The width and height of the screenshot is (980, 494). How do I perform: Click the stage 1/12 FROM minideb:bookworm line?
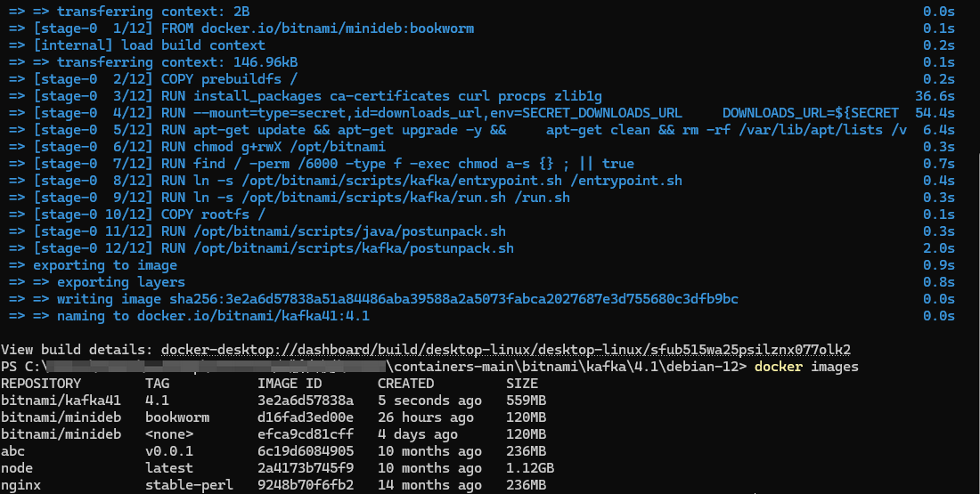pyautogui.click(x=241, y=29)
